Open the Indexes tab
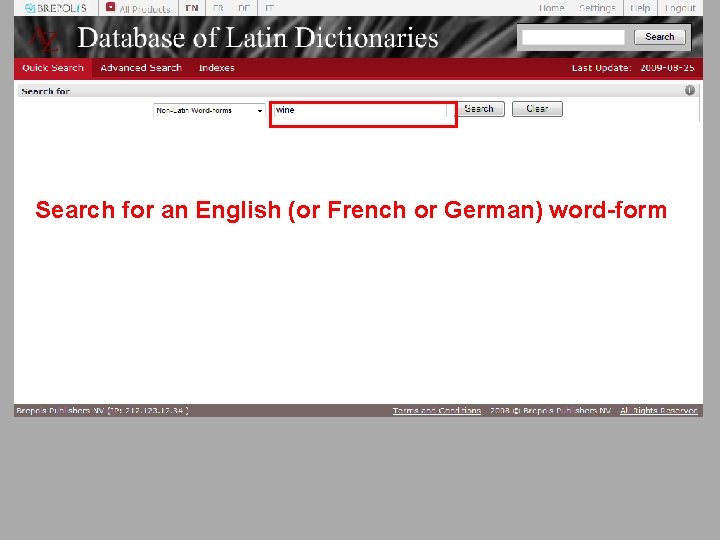Viewport: 720px width, 540px height. click(x=216, y=68)
